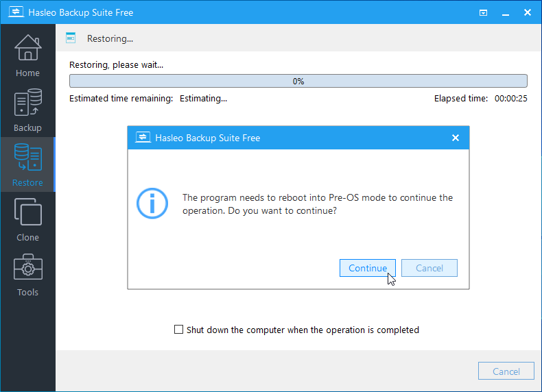
Task: Click the elapsed time value
Action: tap(510, 99)
